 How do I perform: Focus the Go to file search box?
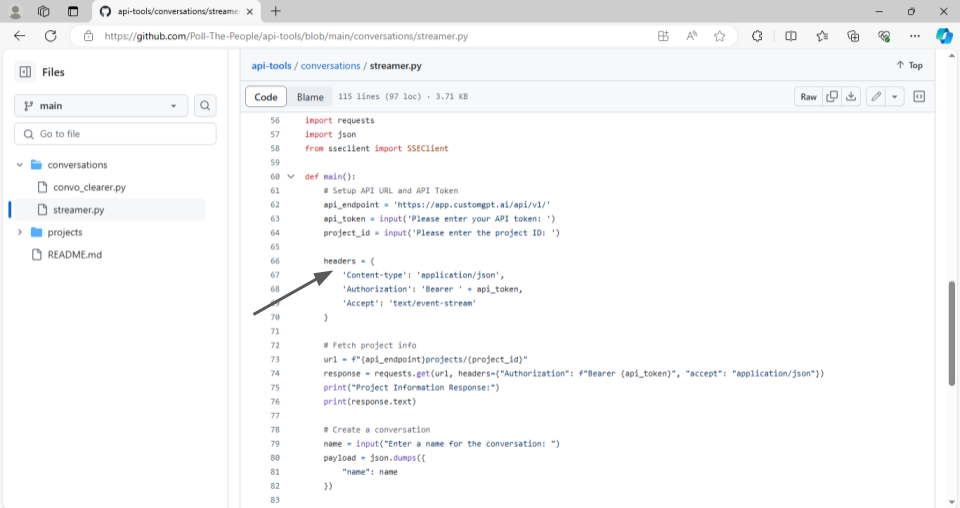(x=115, y=134)
